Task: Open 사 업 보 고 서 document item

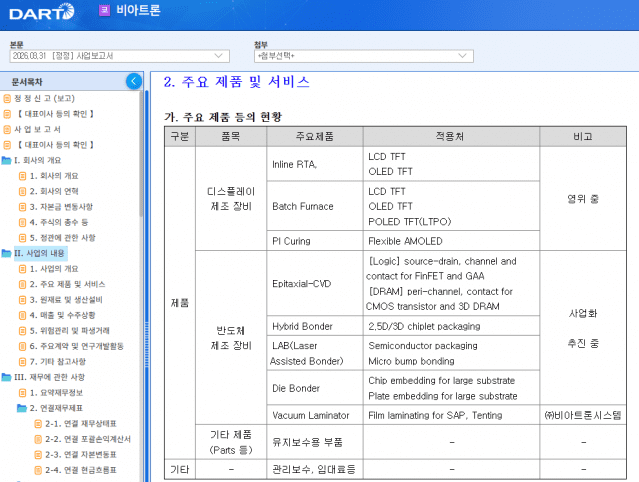Action: point(37,129)
